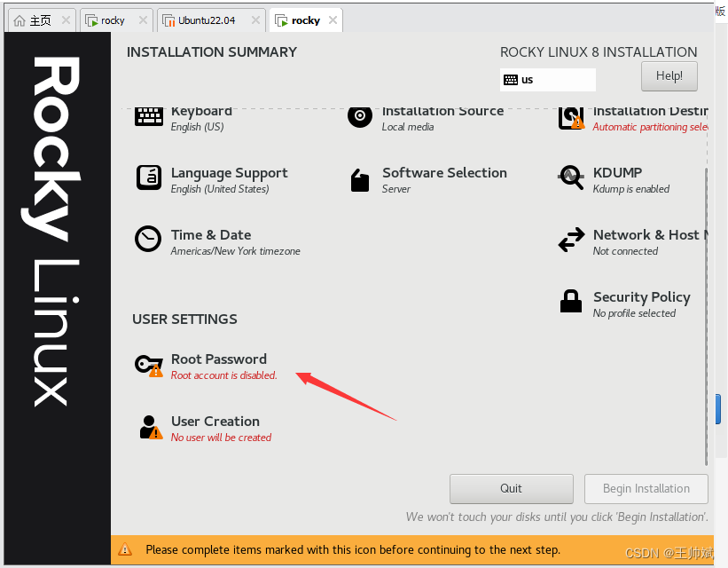Close the Ubuntu22.04 tab
Screen dimensions: 728x568
point(256,20)
